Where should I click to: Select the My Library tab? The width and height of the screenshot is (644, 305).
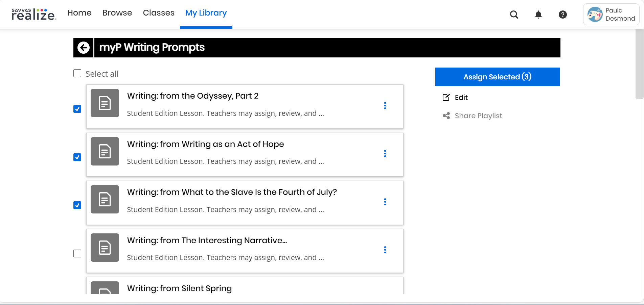[206, 13]
